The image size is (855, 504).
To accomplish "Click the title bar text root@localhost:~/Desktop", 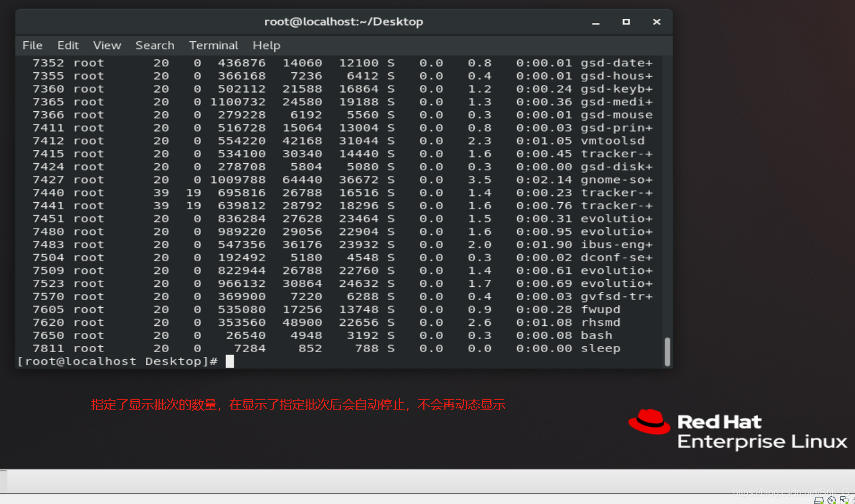I will (344, 22).
